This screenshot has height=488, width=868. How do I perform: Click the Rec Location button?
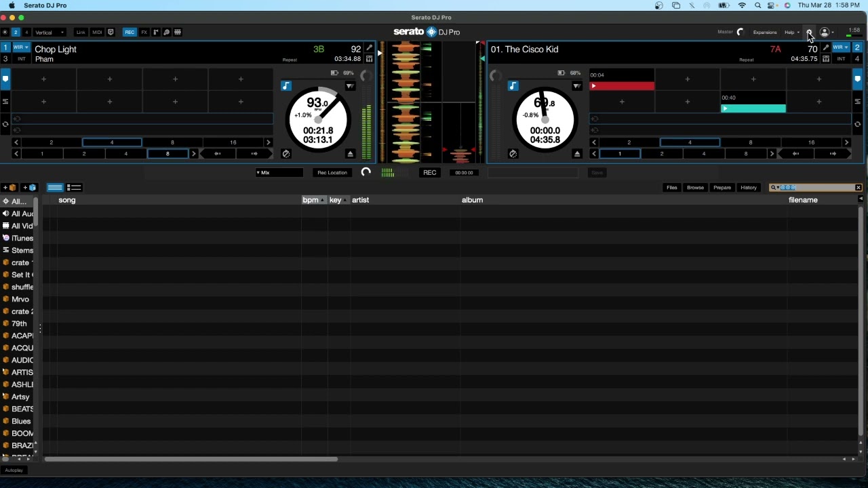coord(332,173)
